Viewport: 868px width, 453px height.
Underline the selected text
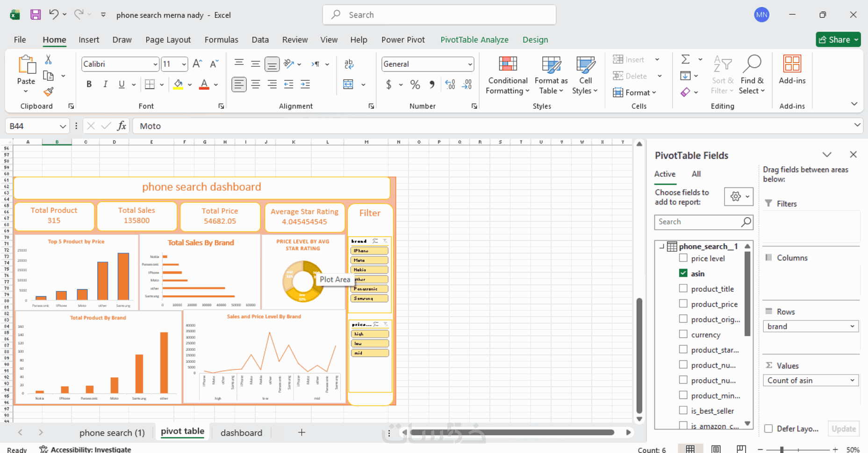pos(122,84)
